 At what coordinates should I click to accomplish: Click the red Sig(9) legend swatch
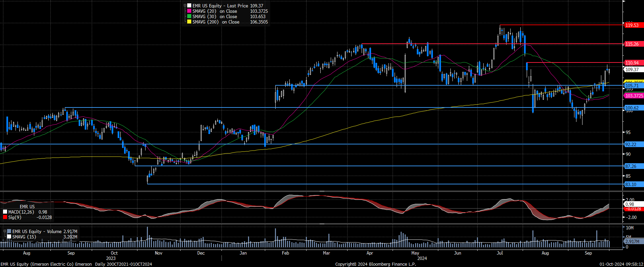pyautogui.click(x=5, y=217)
